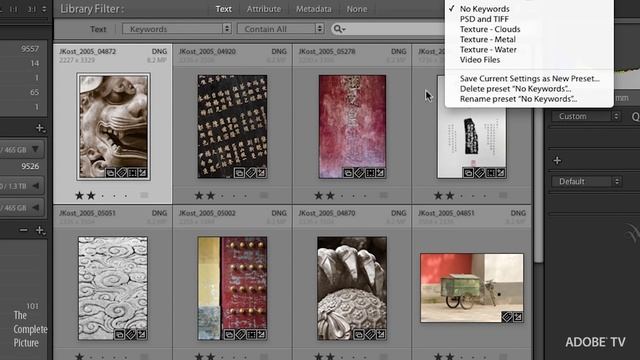Select None in Library Filter bar
This screenshot has height=360, width=640.
pos(357,9)
